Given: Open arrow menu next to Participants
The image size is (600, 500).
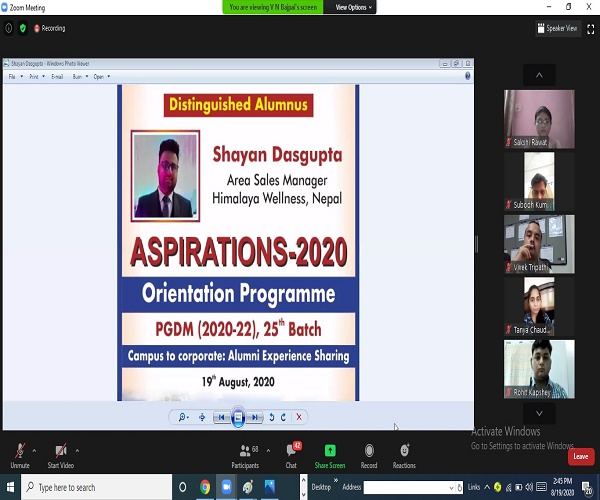Looking at the screenshot, I should [268, 451].
